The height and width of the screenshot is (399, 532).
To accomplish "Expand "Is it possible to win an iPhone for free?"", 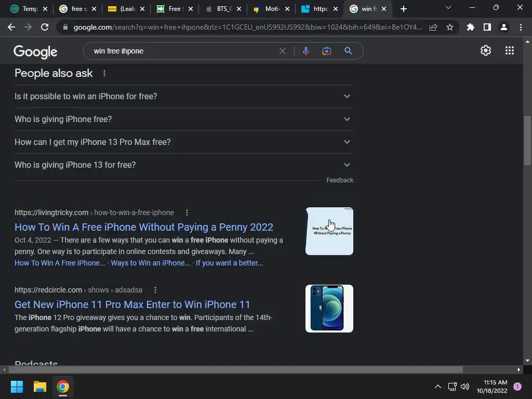I will tap(183, 96).
